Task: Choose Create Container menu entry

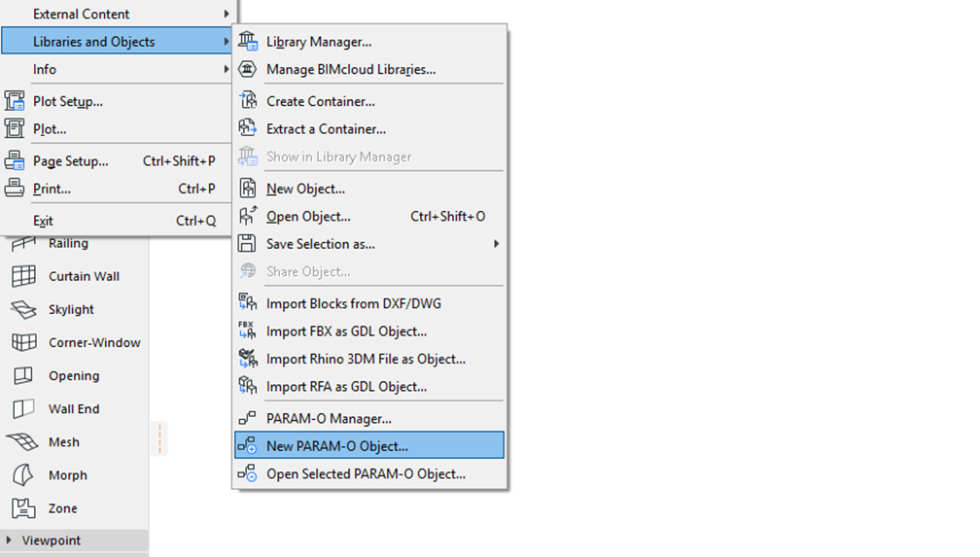Action: click(369, 101)
